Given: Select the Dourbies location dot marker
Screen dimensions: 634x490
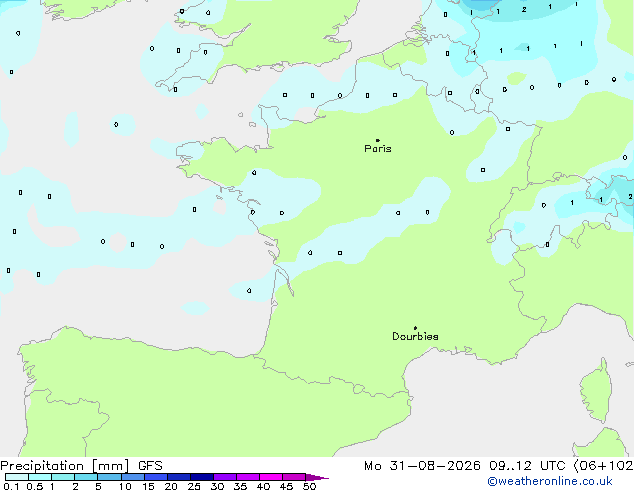Looking at the screenshot, I should [x=415, y=328].
